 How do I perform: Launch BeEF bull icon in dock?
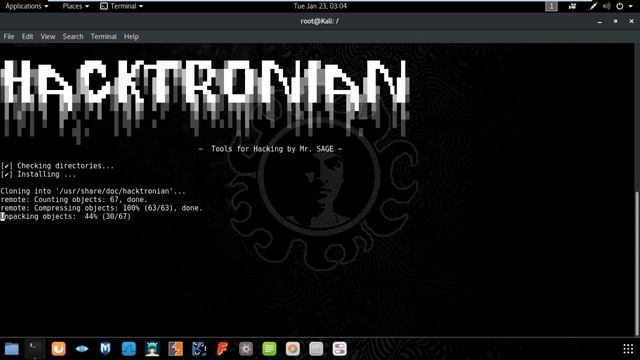(x=199, y=349)
